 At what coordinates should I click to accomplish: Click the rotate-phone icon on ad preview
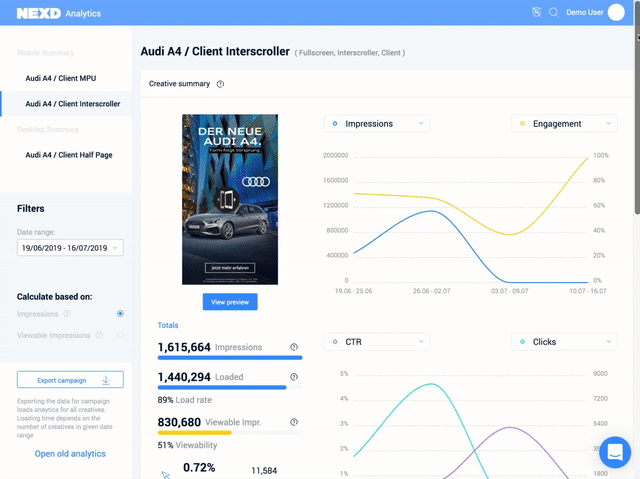[227, 200]
